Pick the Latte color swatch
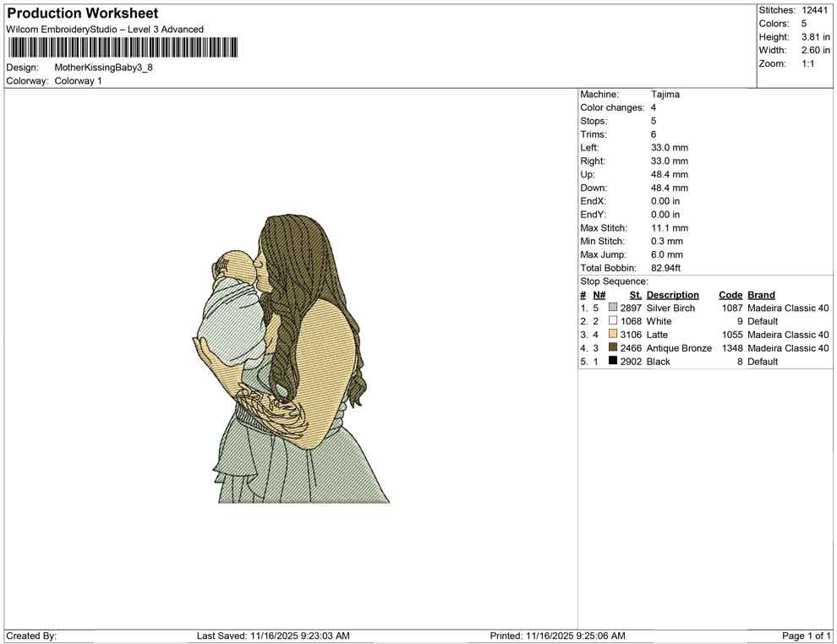Image resolution: width=837 pixels, height=644 pixels. (x=613, y=335)
